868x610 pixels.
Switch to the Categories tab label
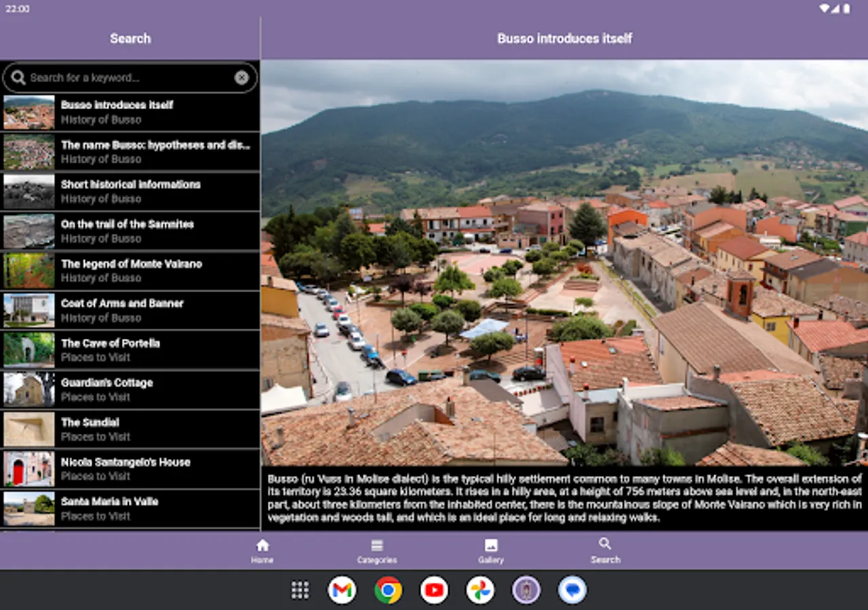click(377, 560)
